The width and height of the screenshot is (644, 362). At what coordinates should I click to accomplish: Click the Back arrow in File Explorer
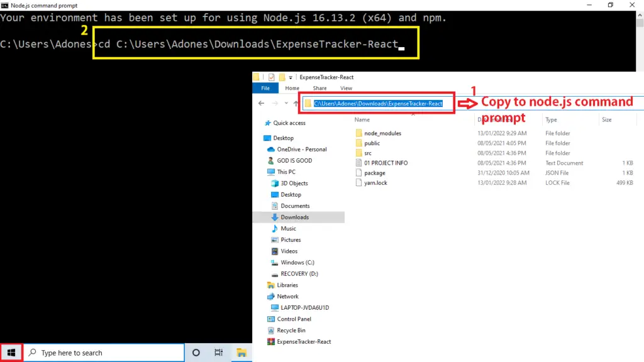pos(262,103)
